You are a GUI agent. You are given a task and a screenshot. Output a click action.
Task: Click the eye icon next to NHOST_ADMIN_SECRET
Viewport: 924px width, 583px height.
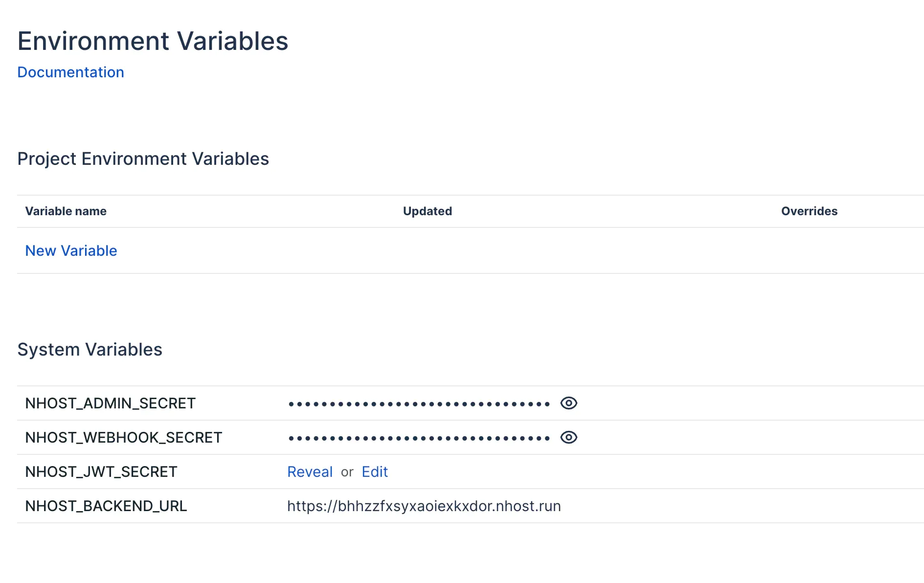coord(568,403)
